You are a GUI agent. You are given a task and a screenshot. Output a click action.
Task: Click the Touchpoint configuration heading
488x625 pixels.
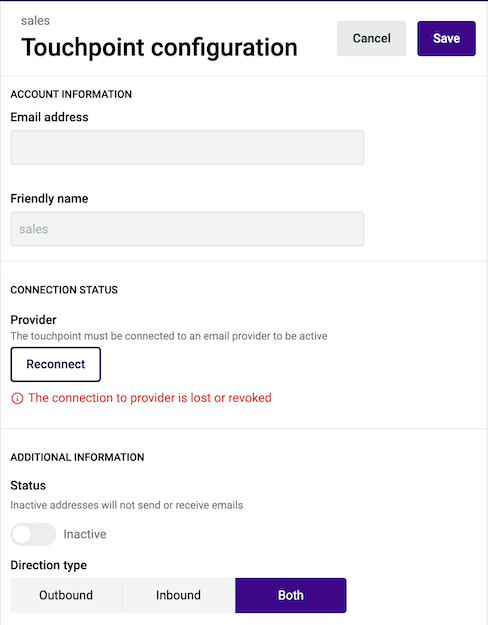tap(159, 47)
